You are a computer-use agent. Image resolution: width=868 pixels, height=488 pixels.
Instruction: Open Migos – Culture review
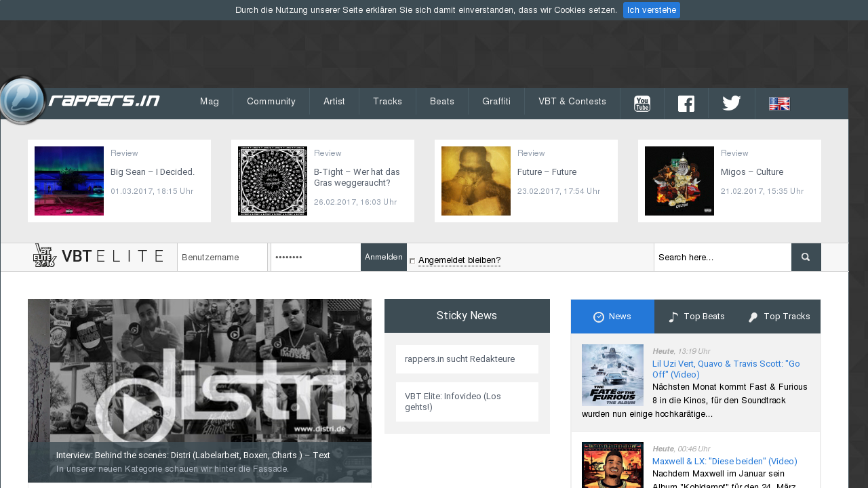point(752,172)
